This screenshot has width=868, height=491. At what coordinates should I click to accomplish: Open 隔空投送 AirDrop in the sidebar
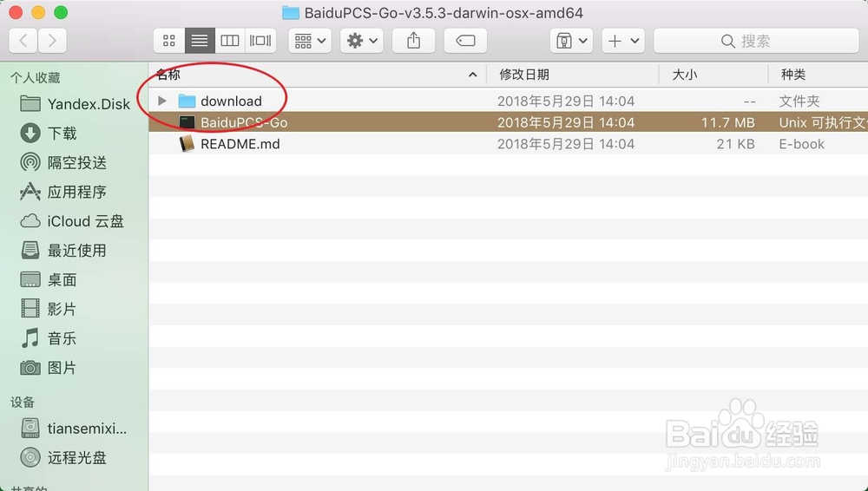(63, 163)
